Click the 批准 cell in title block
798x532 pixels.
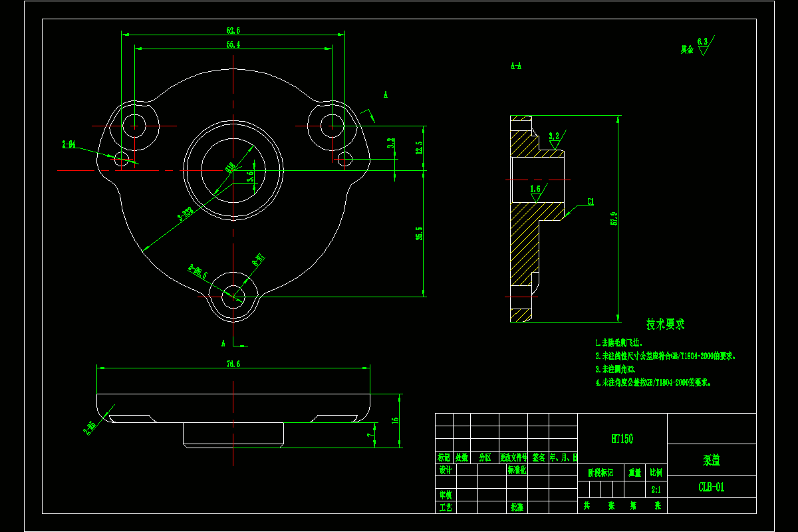[517, 507]
